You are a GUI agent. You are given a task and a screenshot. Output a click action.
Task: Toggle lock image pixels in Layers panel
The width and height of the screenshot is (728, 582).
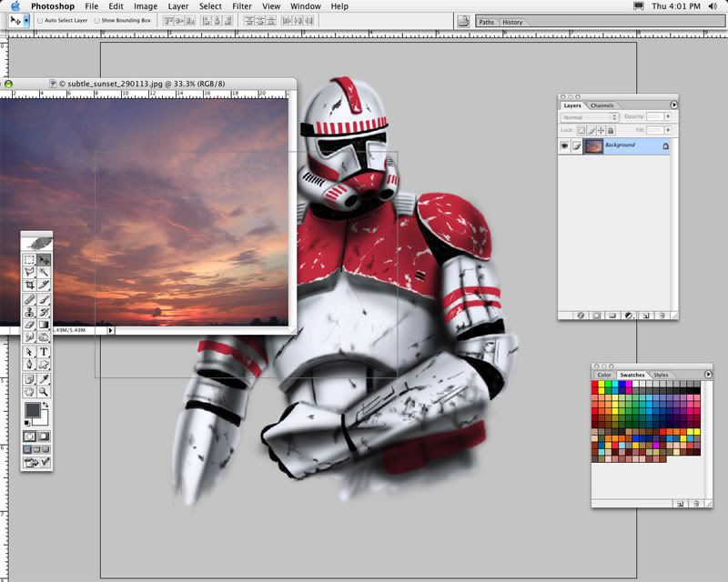(x=591, y=130)
